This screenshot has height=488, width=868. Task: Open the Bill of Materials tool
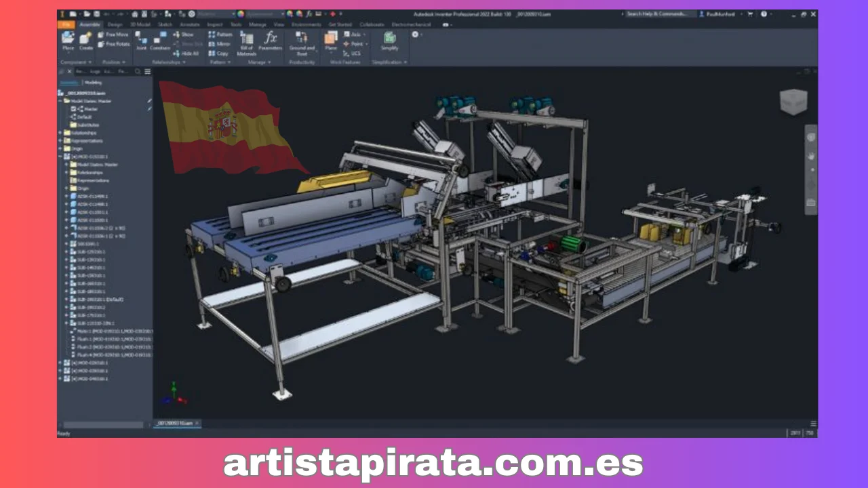click(x=247, y=43)
